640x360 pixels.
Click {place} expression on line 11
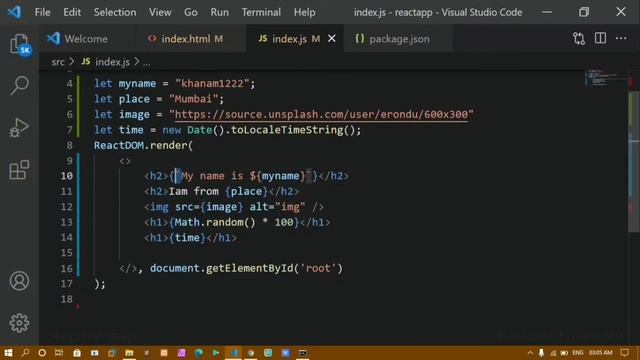246,191
